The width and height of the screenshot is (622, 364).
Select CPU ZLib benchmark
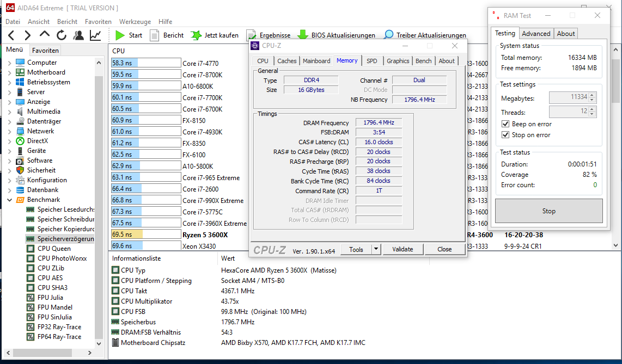(x=51, y=268)
